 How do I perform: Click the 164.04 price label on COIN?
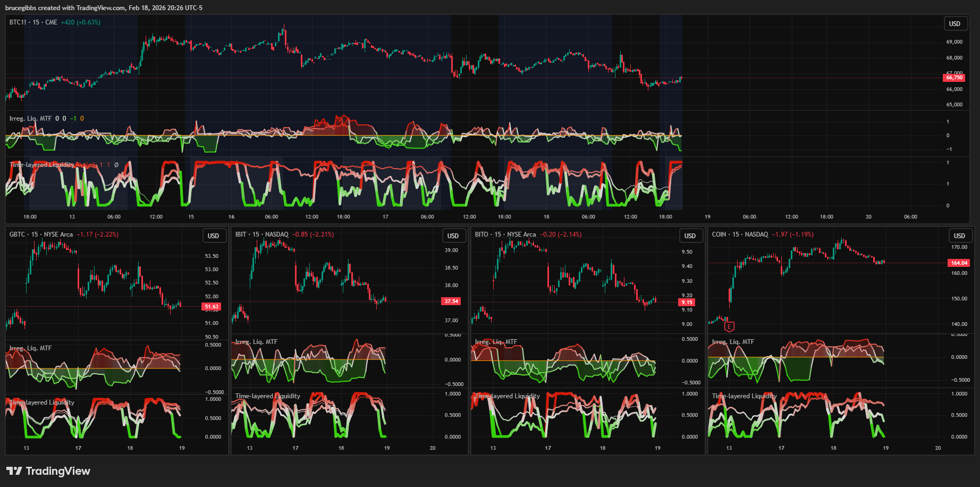click(x=959, y=263)
